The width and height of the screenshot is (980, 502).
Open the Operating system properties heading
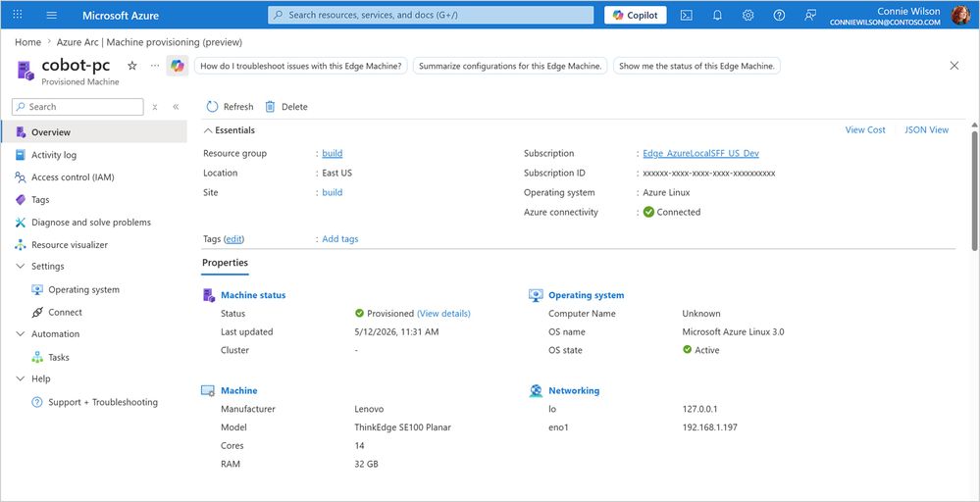click(x=587, y=295)
